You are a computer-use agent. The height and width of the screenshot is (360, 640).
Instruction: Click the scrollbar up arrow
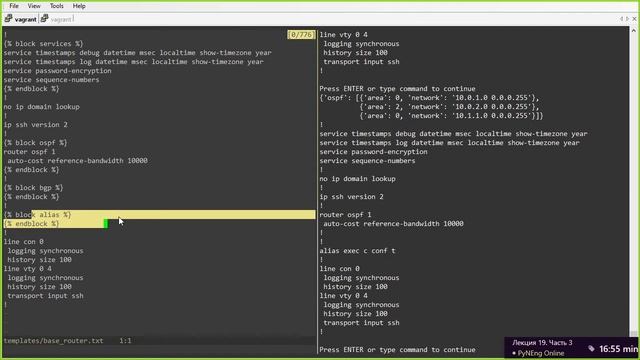pos(633,31)
